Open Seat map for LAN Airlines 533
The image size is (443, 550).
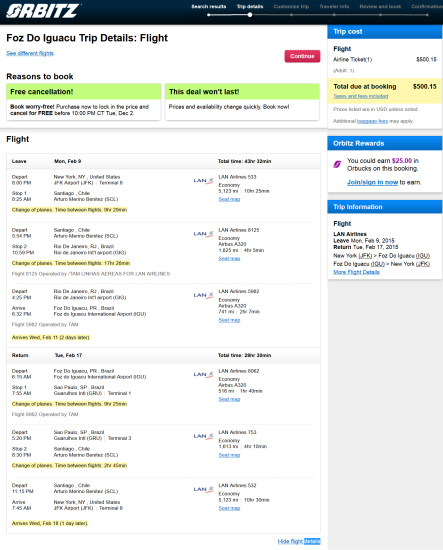pyautogui.click(x=229, y=199)
